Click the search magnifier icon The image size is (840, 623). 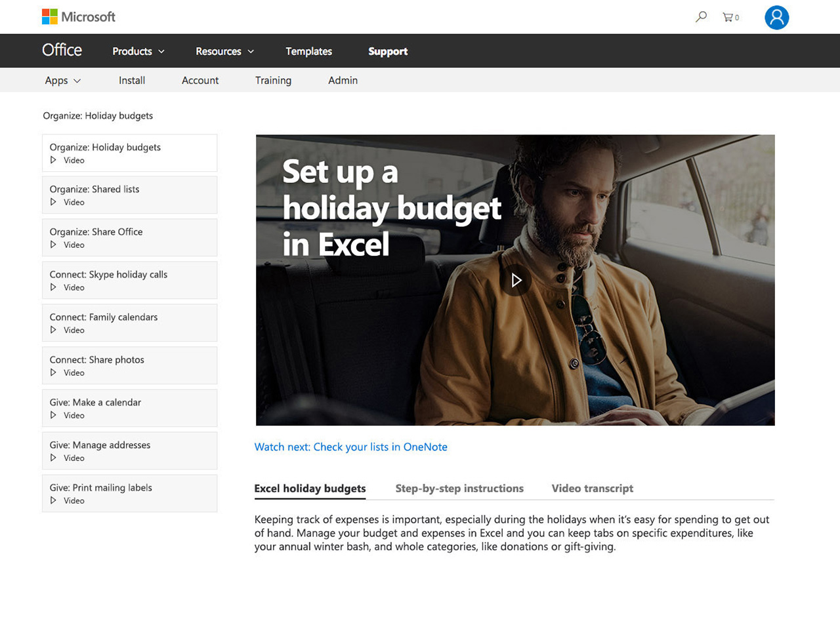click(701, 17)
